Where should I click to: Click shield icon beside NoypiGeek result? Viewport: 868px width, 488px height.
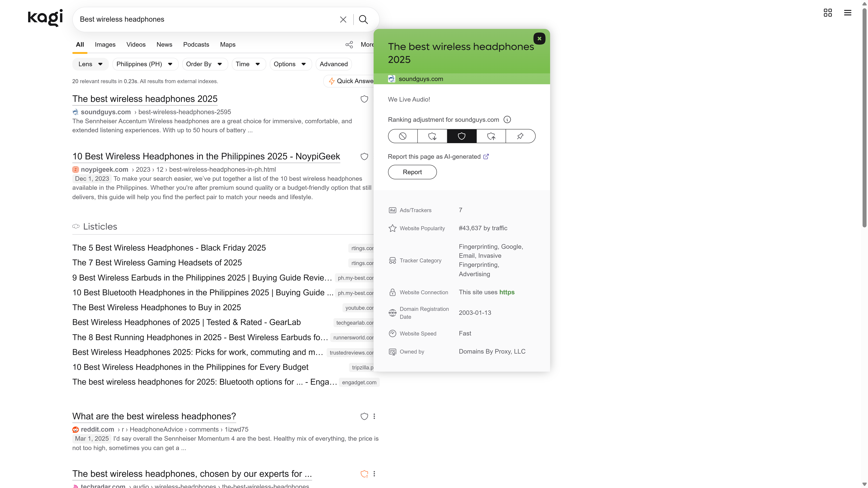[364, 156]
